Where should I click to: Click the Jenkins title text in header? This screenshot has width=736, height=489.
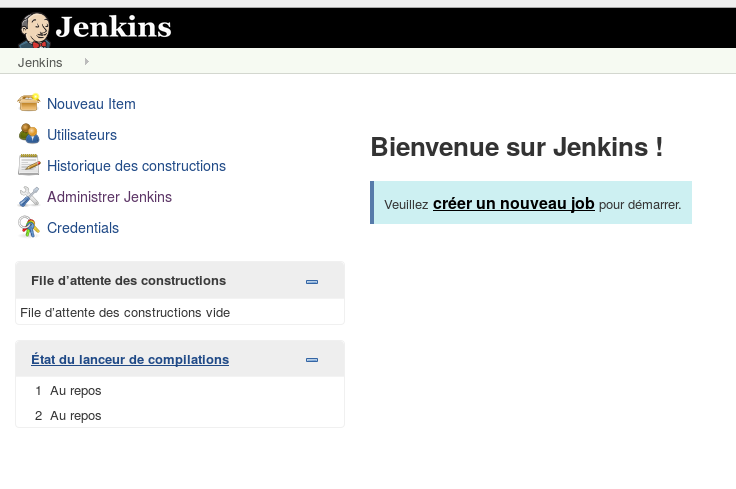(x=114, y=27)
